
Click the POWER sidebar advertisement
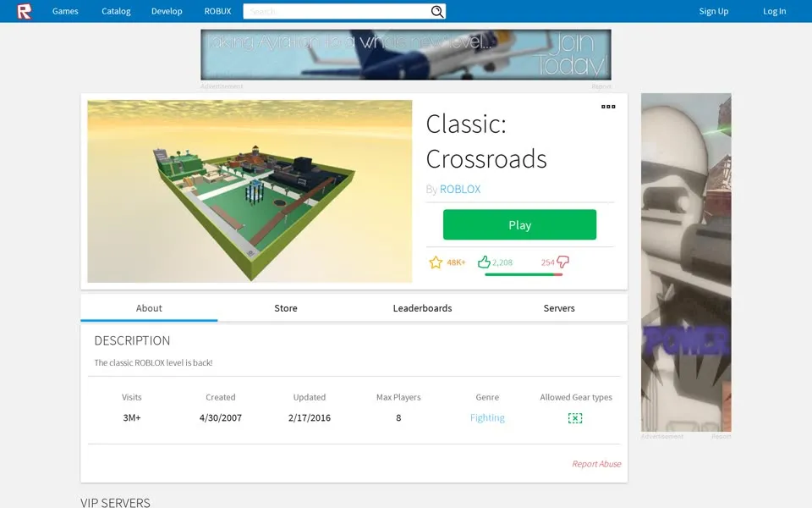(686, 262)
